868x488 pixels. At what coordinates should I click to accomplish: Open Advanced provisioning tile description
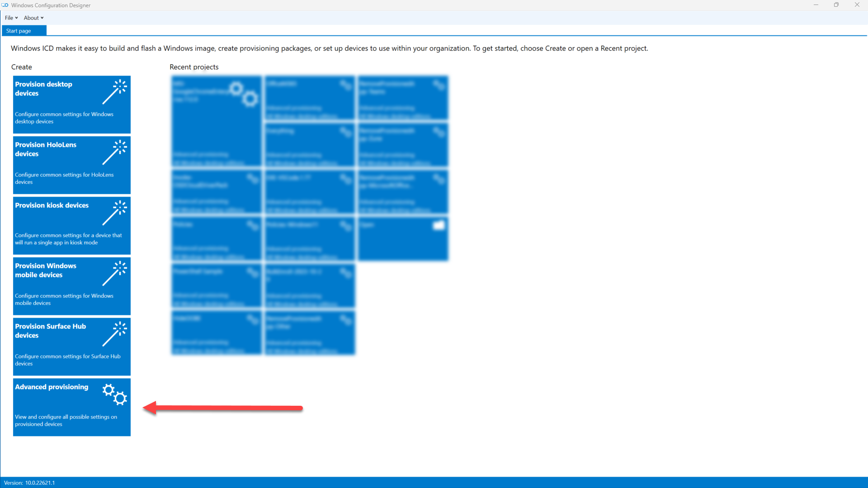(x=66, y=420)
